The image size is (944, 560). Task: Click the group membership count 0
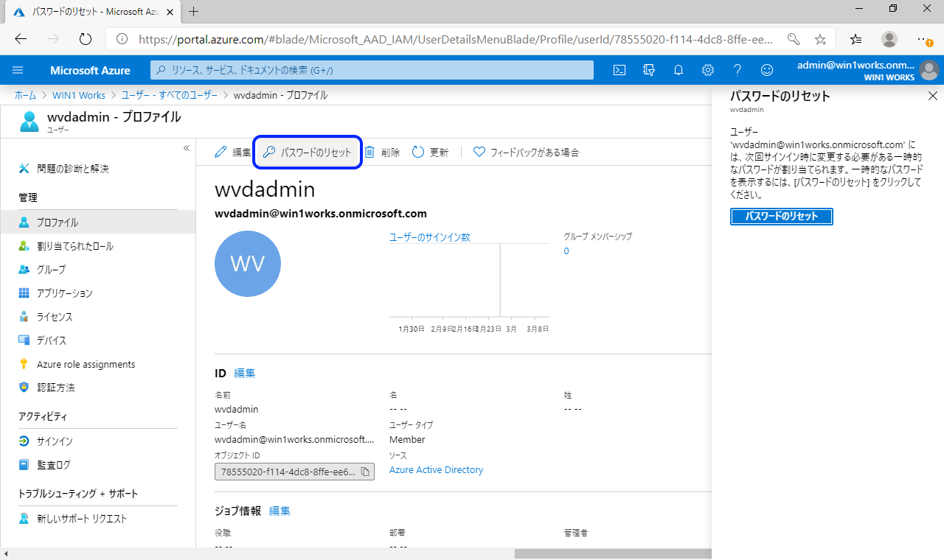[566, 251]
